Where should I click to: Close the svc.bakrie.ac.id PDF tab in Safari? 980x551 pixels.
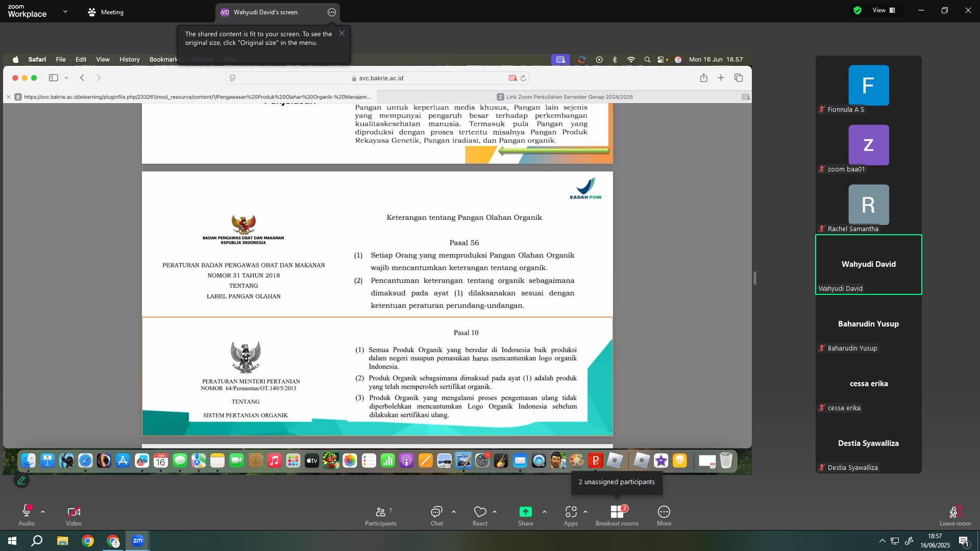tap(9, 97)
